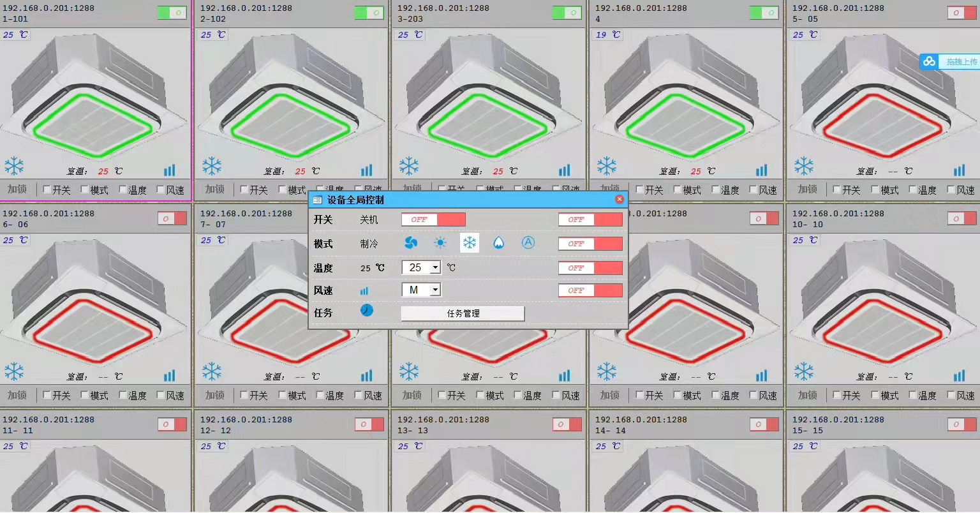Toggle power switch of device 6-06
980x513 pixels.
coord(172,218)
